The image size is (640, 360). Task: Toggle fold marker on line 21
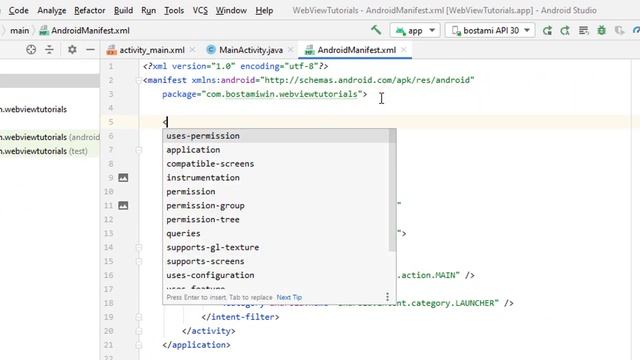click(139, 345)
